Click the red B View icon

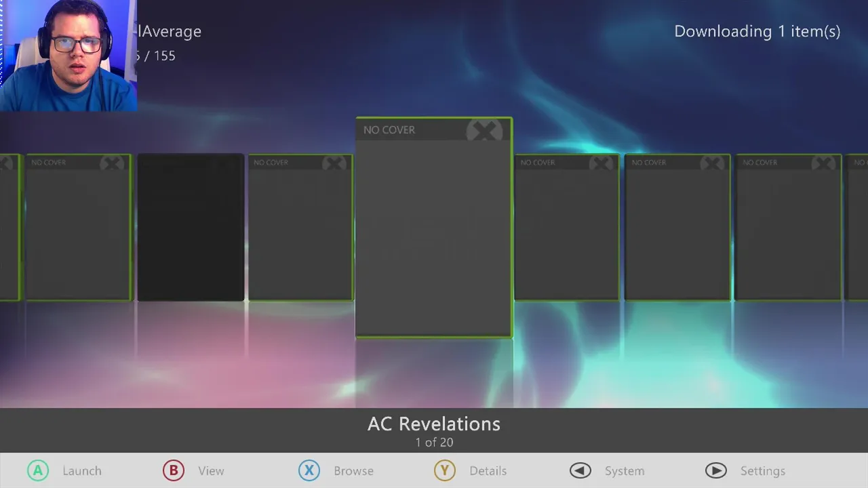174,470
